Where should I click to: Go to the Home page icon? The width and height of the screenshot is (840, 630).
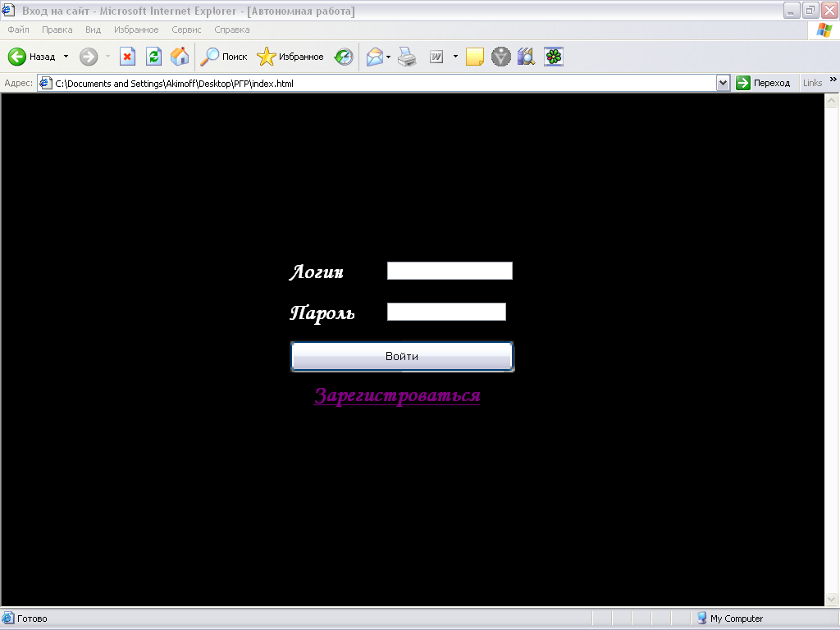[180, 57]
